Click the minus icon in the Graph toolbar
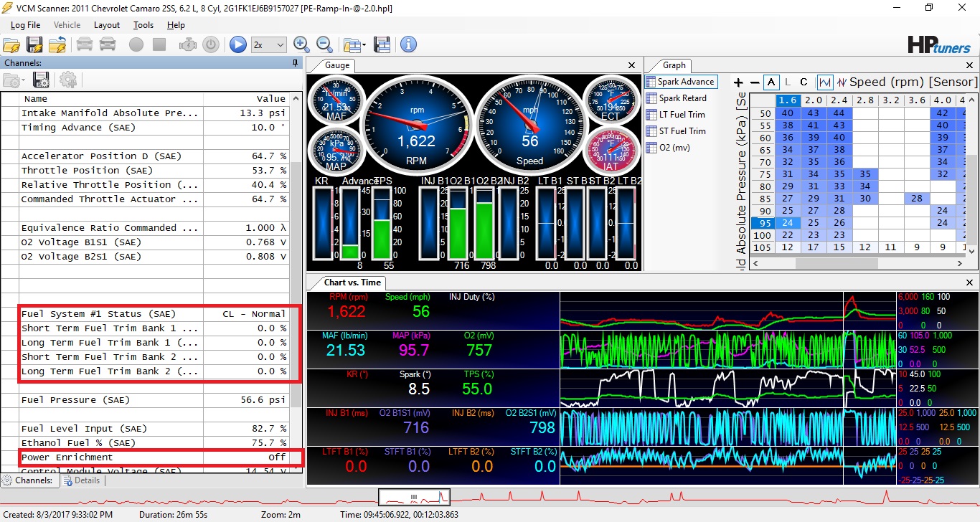The height and width of the screenshot is (522, 980). coord(754,82)
